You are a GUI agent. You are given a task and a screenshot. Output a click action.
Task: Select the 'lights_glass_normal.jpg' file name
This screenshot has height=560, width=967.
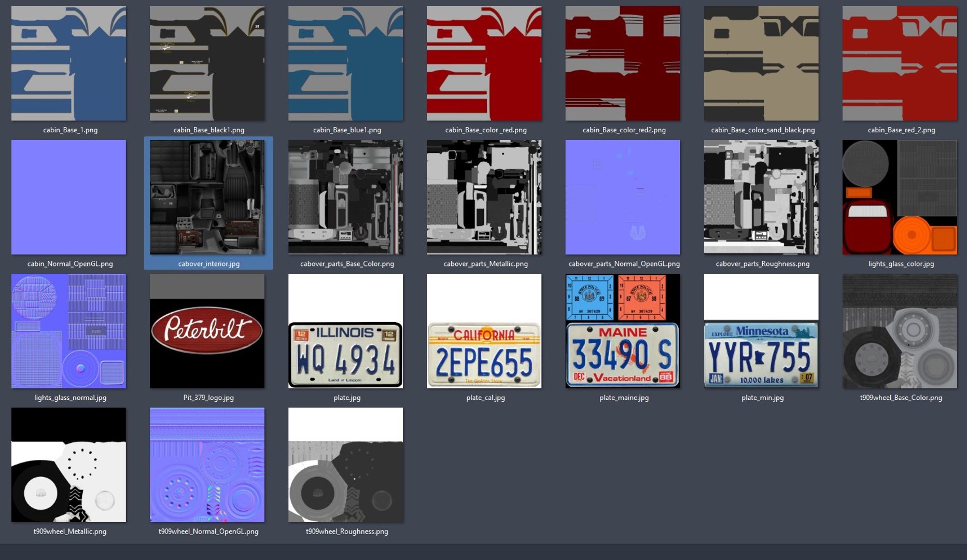click(70, 398)
